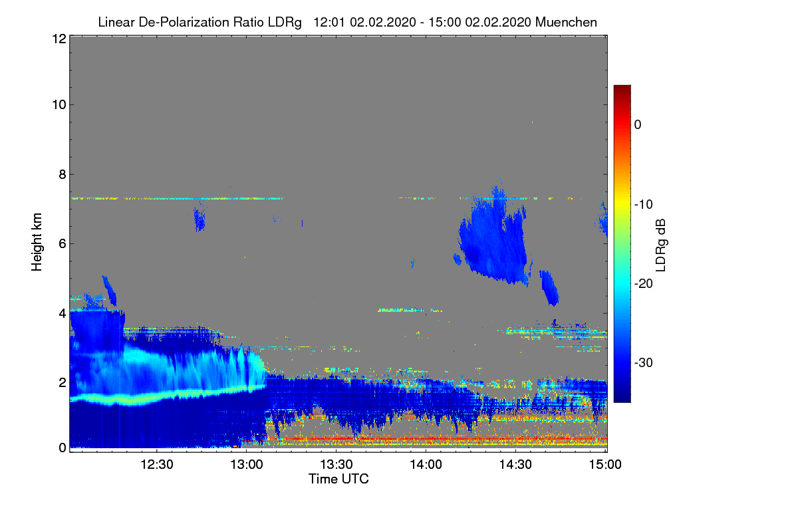This screenshot has width=798, height=532.
Task: Click the height tick label 2
Action: coord(61,382)
